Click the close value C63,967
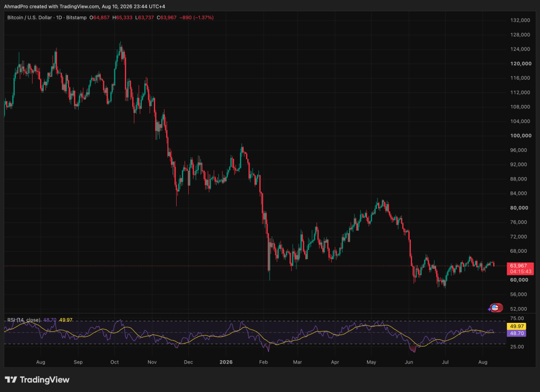The width and height of the screenshot is (540, 392). point(167,17)
